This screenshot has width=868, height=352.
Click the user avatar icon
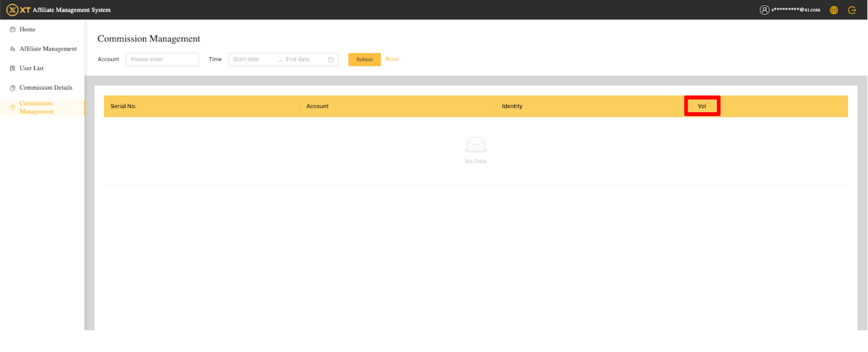(764, 10)
